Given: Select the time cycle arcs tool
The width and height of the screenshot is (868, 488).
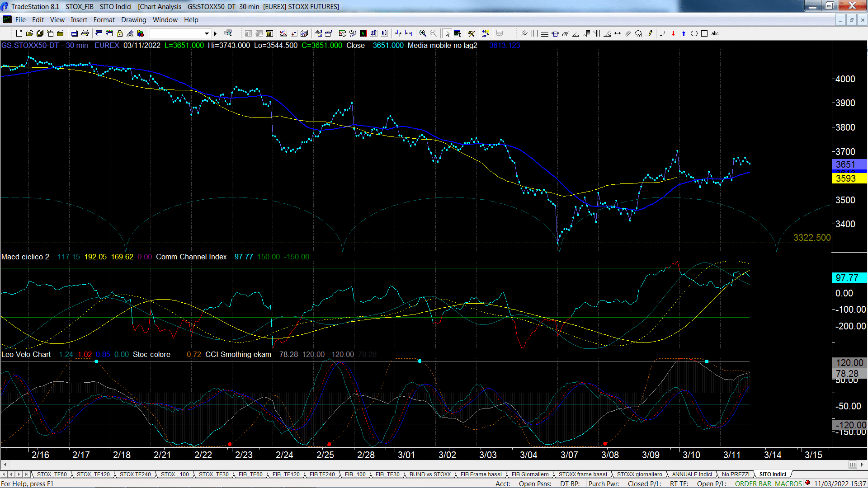Looking at the screenshot, I should coord(638,33).
